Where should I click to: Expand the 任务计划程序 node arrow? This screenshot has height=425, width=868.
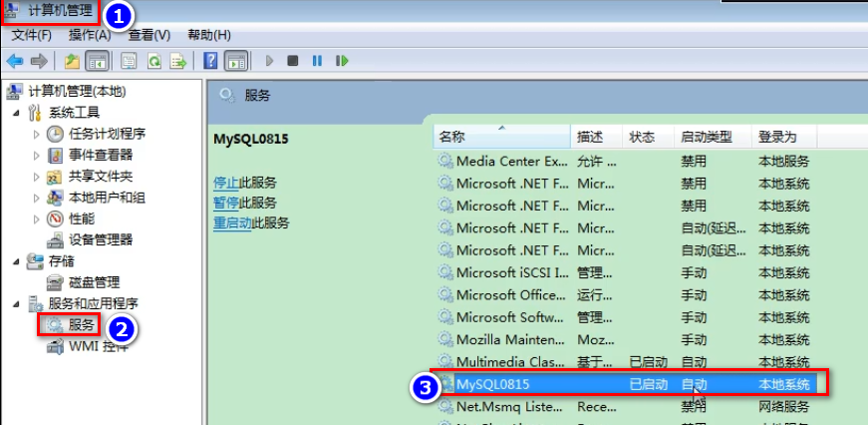(x=37, y=134)
